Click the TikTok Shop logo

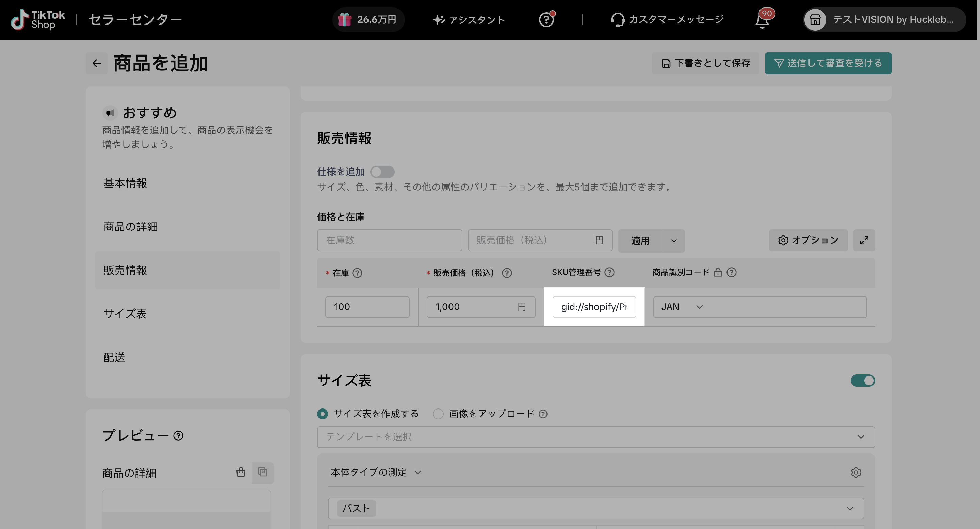click(38, 19)
